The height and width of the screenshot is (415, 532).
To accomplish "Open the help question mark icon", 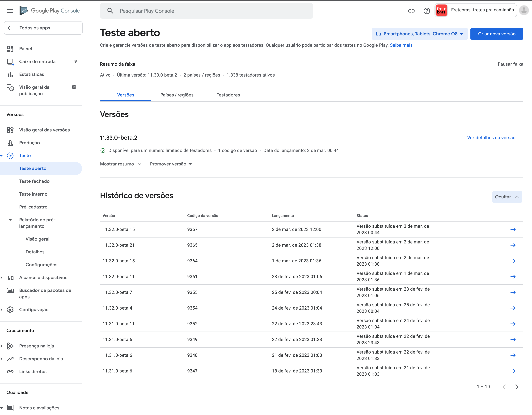I will [x=426, y=11].
